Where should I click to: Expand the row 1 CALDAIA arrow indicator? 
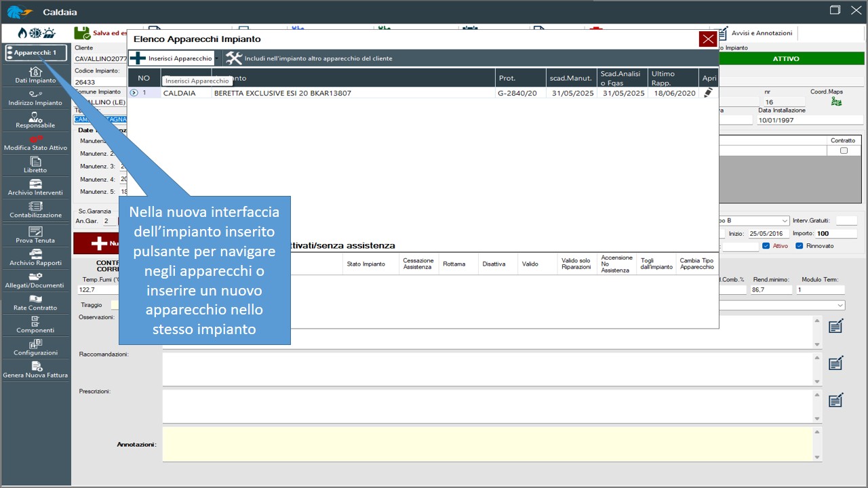tap(134, 93)
